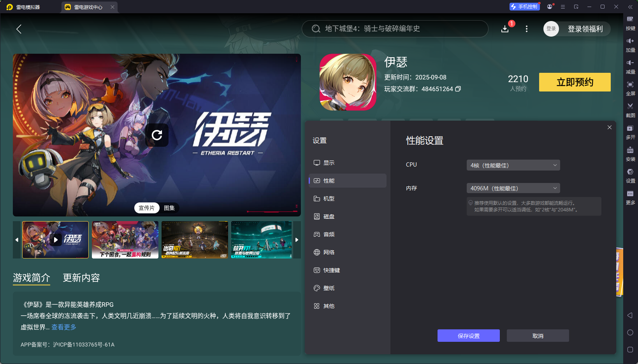The width and height of the screenshot is (638, 364).
Task: Click the APP备案号 record number text
Action: 68,345
